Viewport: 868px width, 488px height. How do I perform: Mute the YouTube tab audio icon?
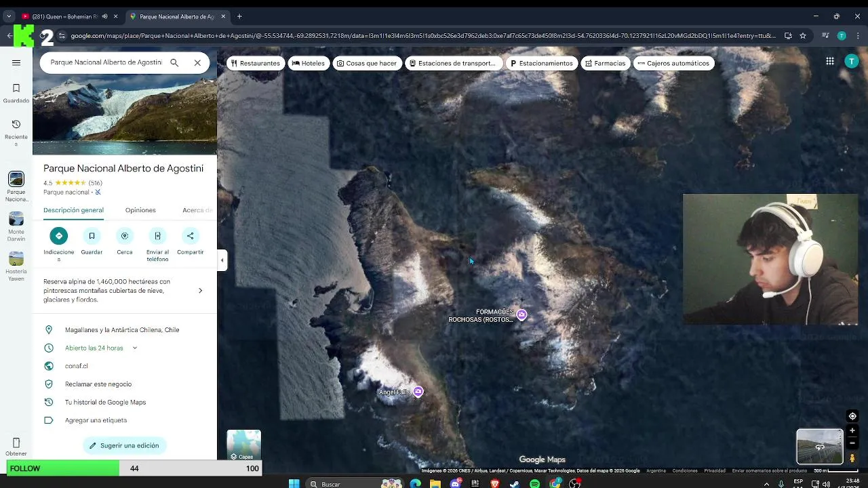coord(104,16)
